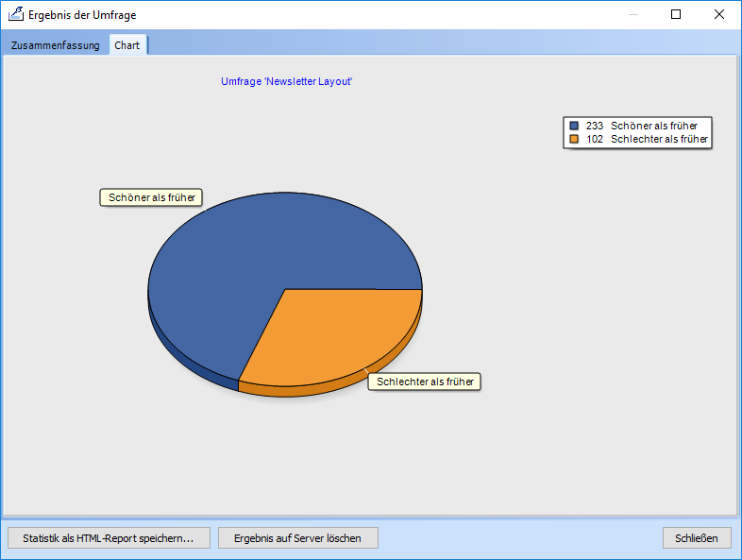The width and height of the screenshot is (742, 560).
Task: Click legend text 'Schlechter als früher'
Action: pyautogui.click(x=659, y=139)
